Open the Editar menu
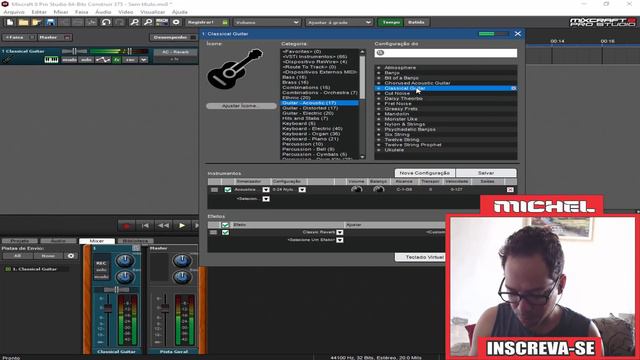Screen dimensions: 640x360 (39, 12)
